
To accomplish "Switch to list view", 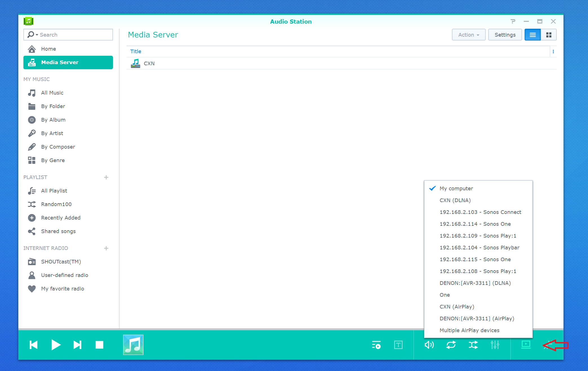I will tap(532, 35).
